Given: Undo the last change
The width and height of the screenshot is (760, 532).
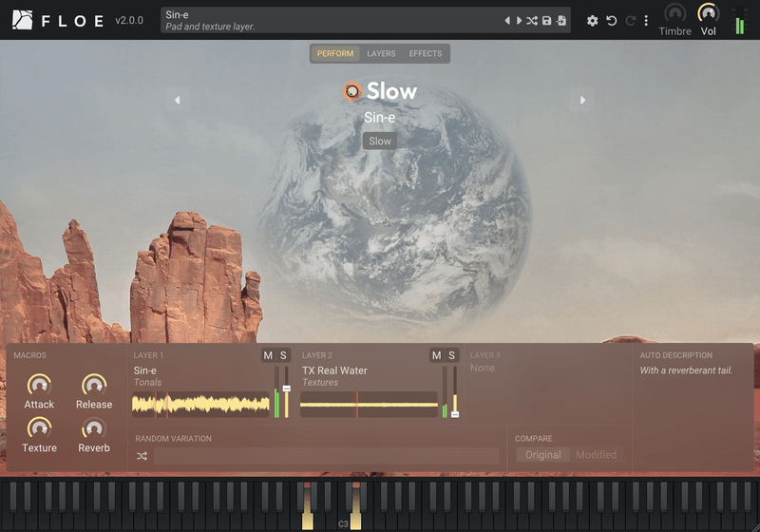Looking at the screenshot, I should click(x=612, y=20).
